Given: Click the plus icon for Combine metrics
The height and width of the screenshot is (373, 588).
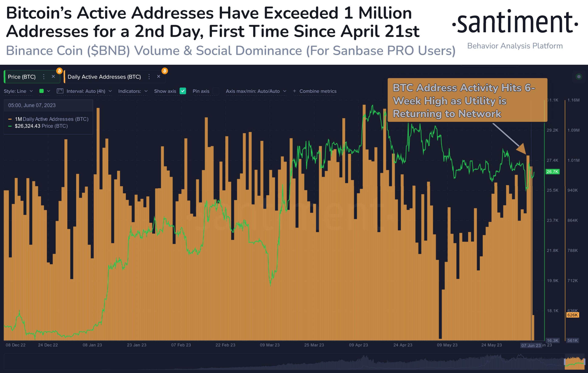Looking at the screenshot, I should point(295,91).
